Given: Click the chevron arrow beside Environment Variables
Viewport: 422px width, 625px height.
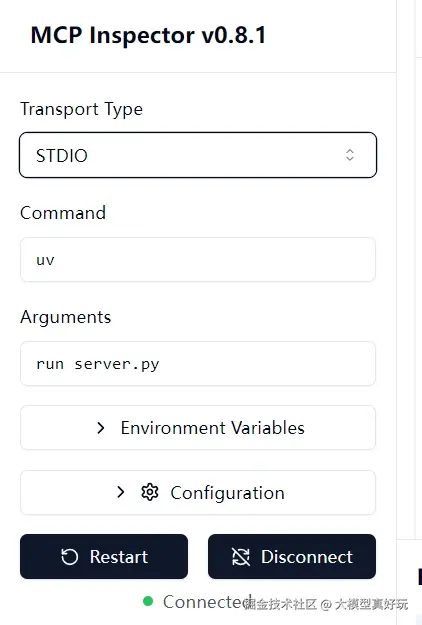Looking at the screenshot, I should tap(101, 428).
